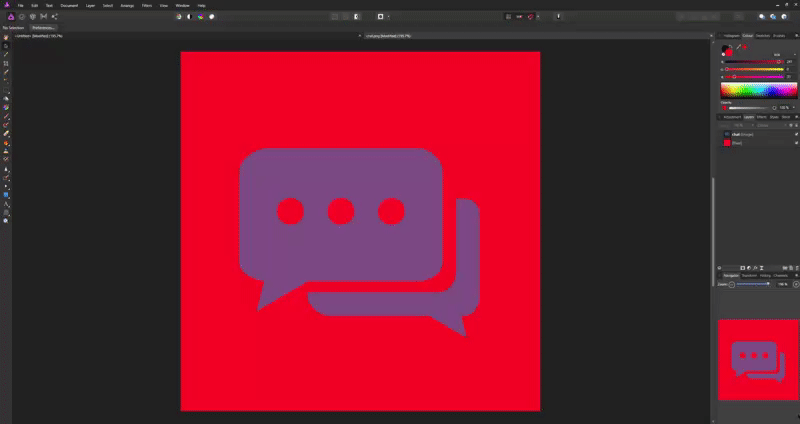Viewport: 800px width, 424px height.
Task: Zoom out using the Navigator minus button
Action: (732, 284)
